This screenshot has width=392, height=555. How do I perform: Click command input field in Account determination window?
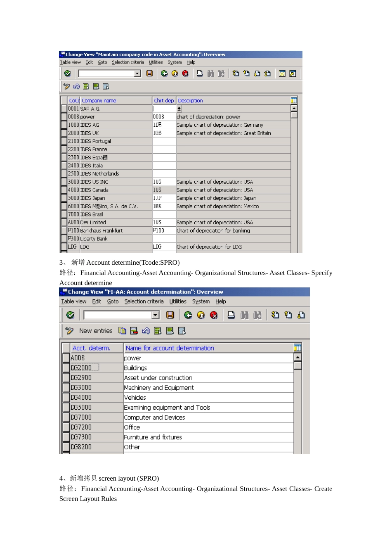118,315
